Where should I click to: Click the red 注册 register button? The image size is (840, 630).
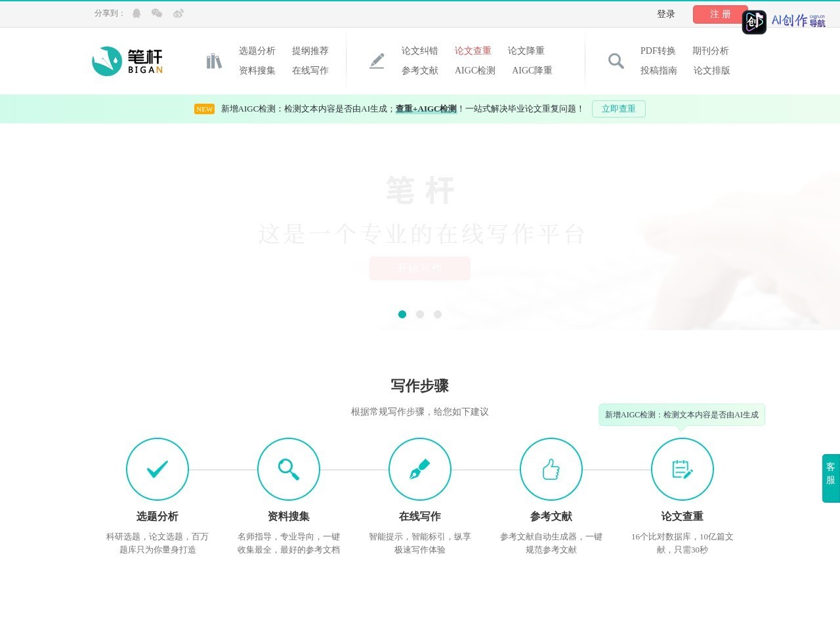[721, 14]
